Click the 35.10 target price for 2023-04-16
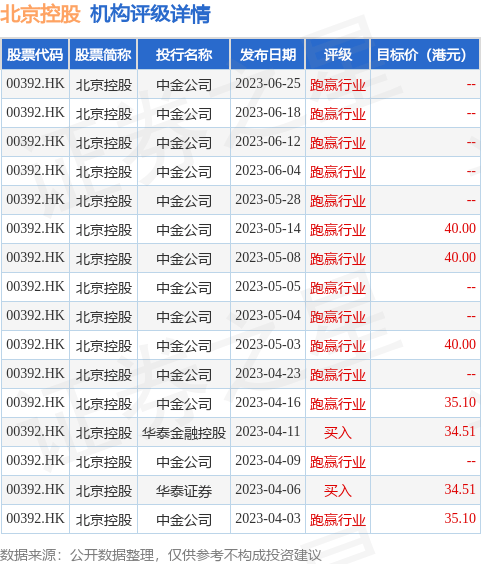This screenshot has height=564, width=481. coord(460,402)
